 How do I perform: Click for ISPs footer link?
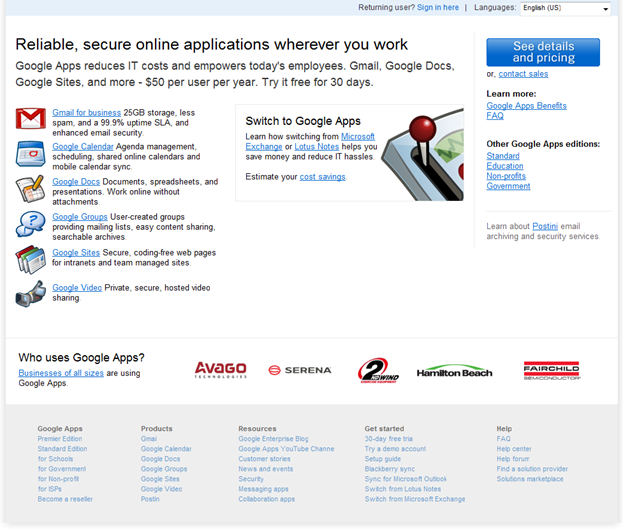(x=50, y=489)
